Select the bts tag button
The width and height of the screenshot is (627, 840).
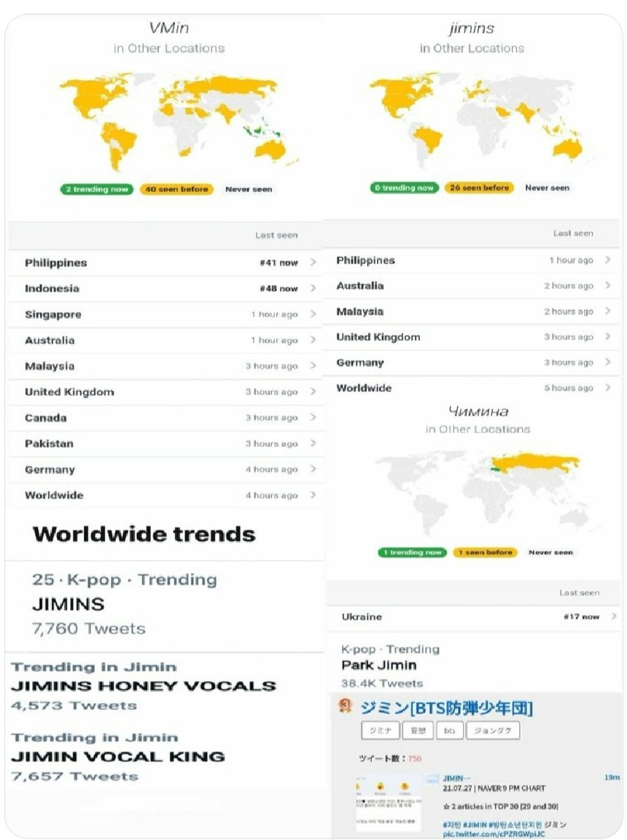coord(449,730)
